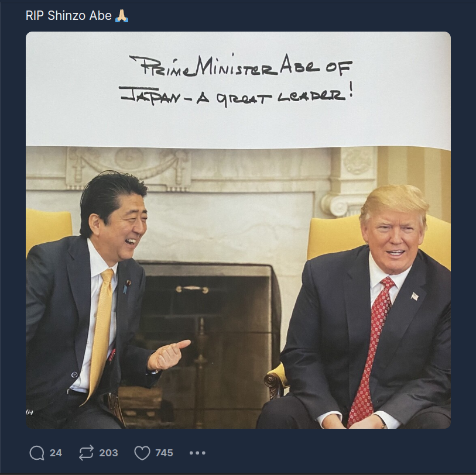
Task: Click the handwritten 'Prime Minister' words
Action: 203,66
